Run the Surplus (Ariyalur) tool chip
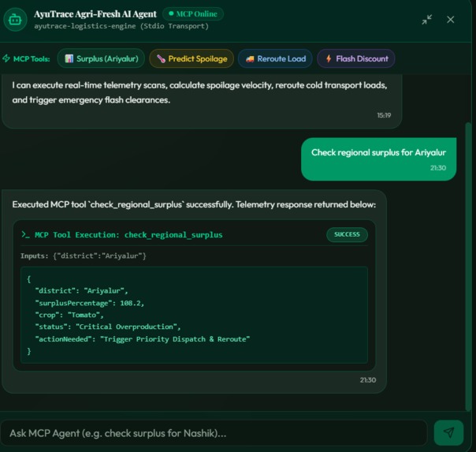 101,58
